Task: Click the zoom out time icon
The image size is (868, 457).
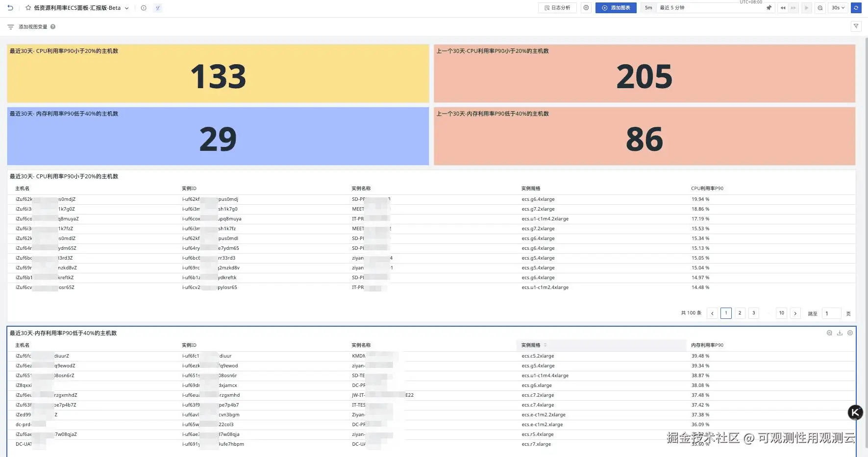Action: pyautogui.click(x=820, y=8)
